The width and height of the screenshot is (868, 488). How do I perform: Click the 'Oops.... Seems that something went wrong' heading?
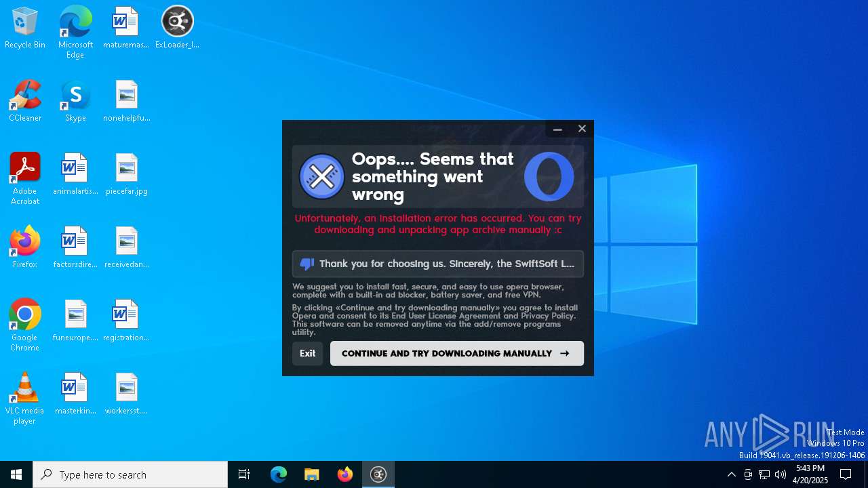coord(433,176)
